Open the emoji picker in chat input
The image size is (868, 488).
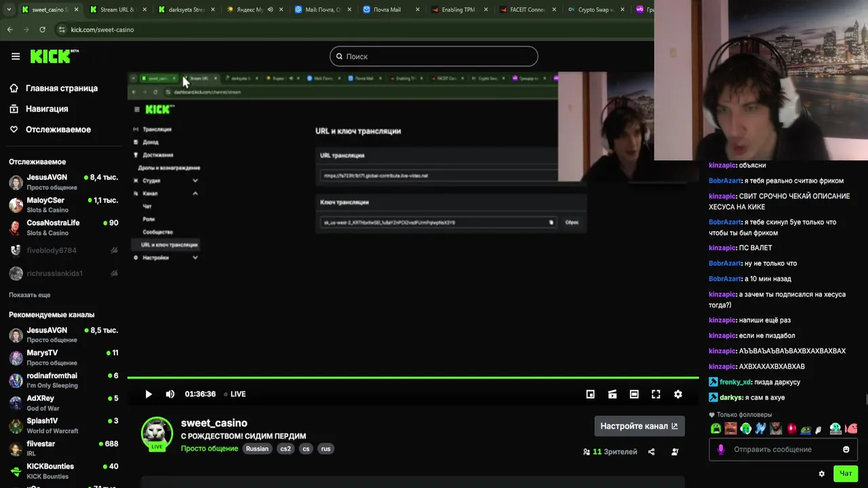click(846, 449)
